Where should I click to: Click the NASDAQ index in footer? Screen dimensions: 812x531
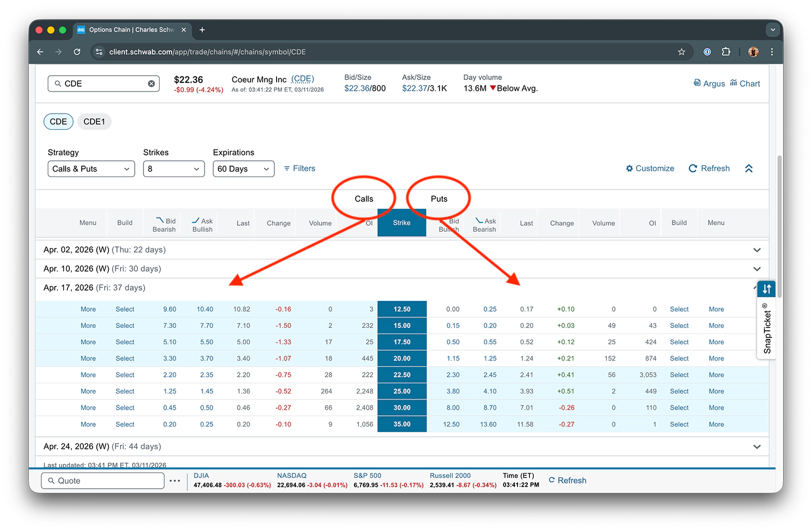tap(292, 476)
